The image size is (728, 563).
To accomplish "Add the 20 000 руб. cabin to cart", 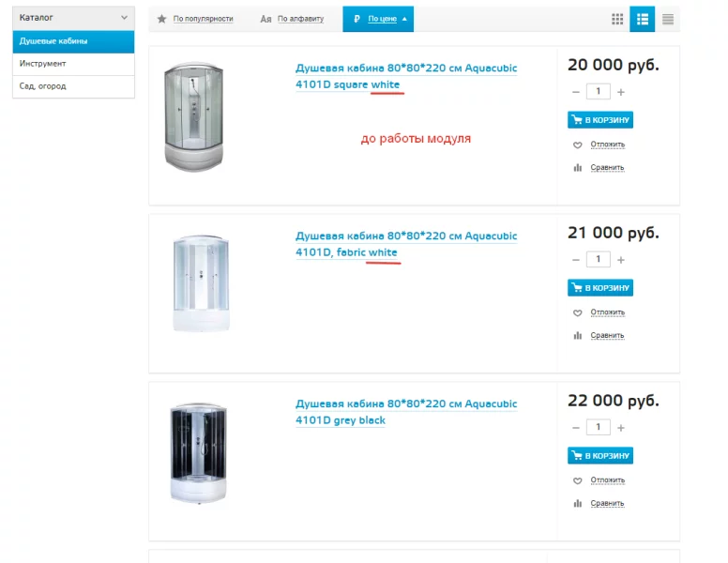I will tap(600, 119).
